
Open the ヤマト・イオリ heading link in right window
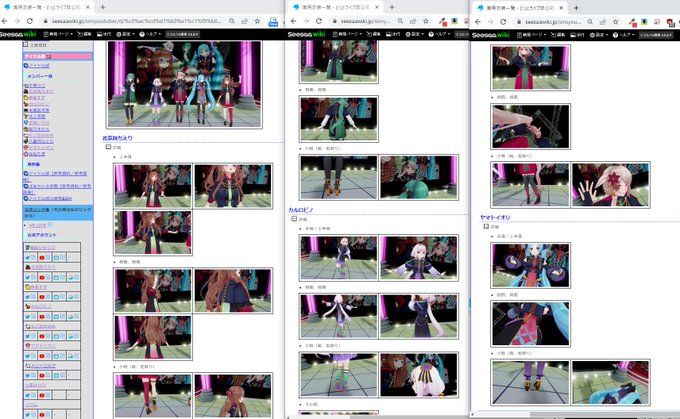[x=495, y=217]
